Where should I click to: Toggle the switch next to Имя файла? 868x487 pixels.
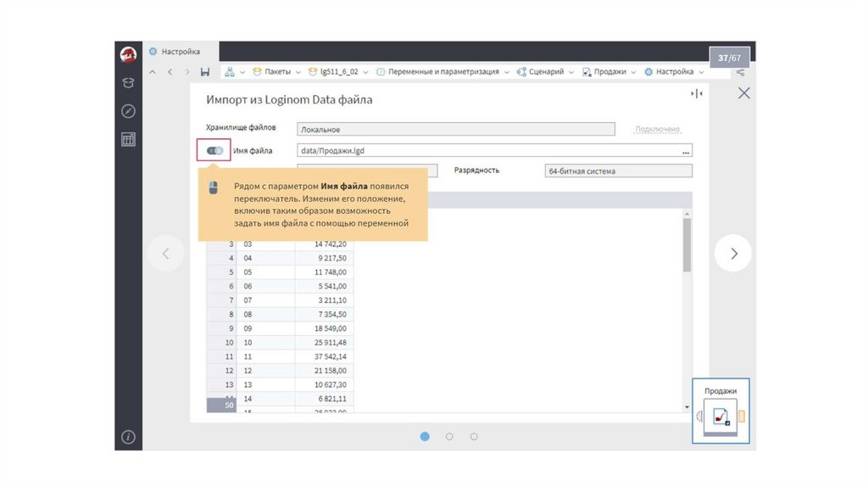click(x=214, y=151)
